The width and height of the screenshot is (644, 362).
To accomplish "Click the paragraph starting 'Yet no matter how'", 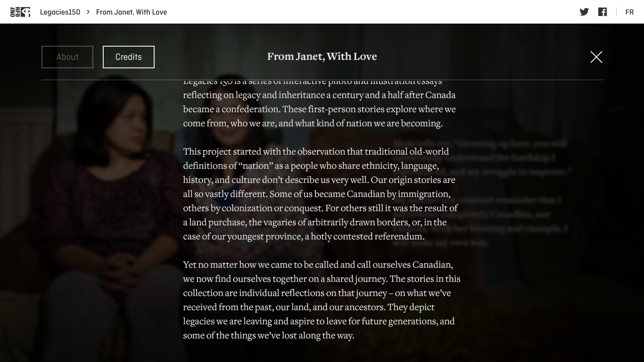I will (x=322, y=300).
